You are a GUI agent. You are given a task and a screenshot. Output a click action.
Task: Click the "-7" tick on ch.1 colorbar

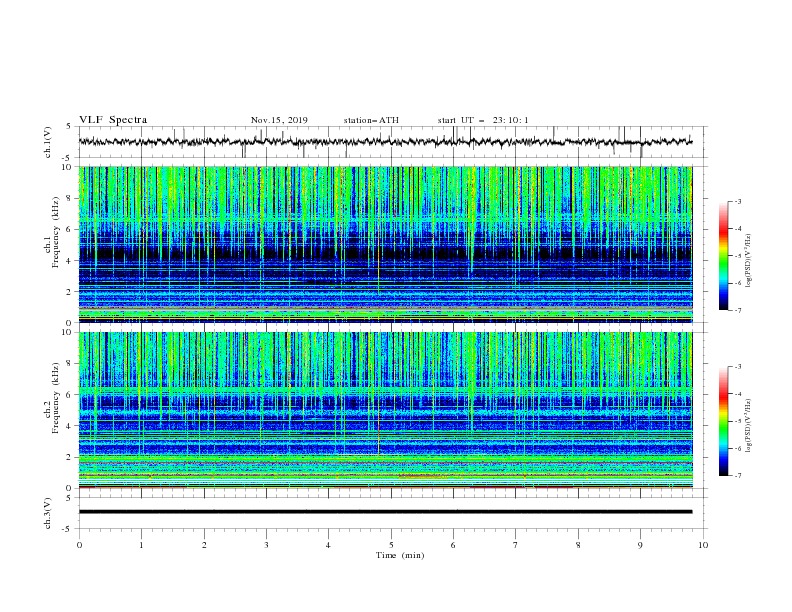737,310
